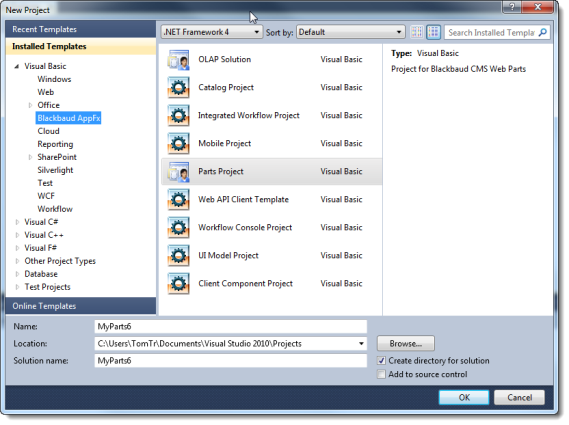Click the search magnifier icon

(x=543, y=33)
